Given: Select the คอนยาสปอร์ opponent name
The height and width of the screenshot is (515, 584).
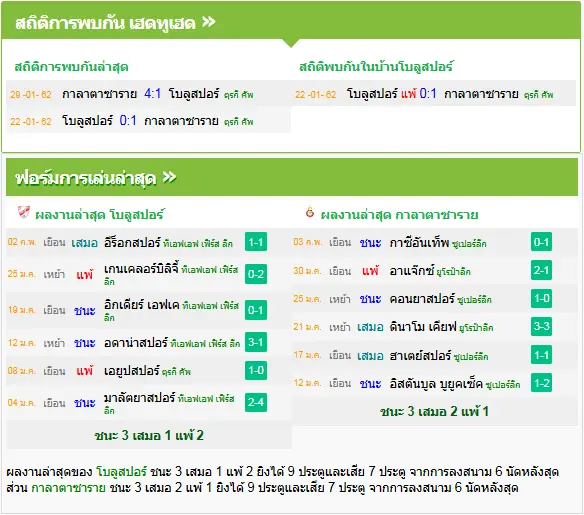Looking at the screenshot, I should 422,299.
